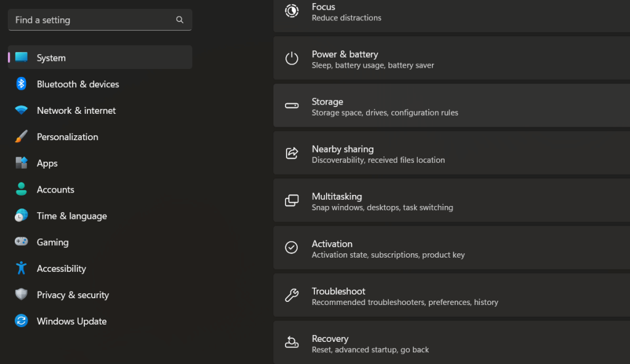Click the Privacy & security shield icon
The image size is (630, 364).
(x=22, y=295)
